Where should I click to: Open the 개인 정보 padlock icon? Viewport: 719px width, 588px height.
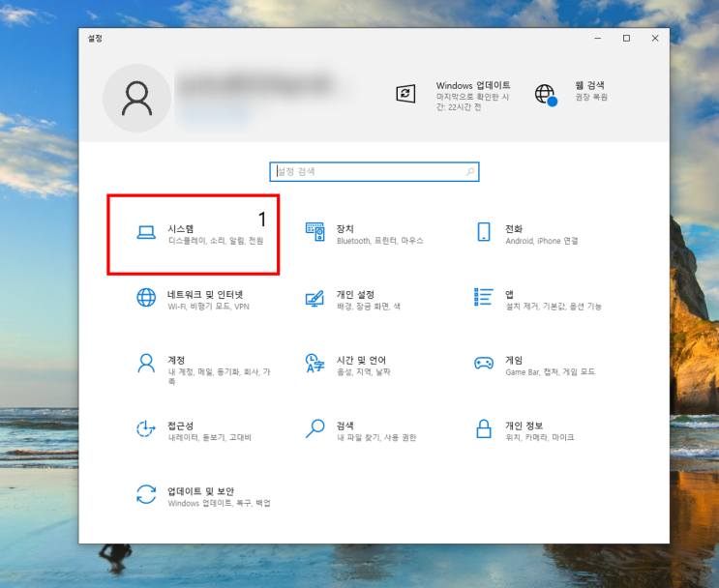[484, 428]
